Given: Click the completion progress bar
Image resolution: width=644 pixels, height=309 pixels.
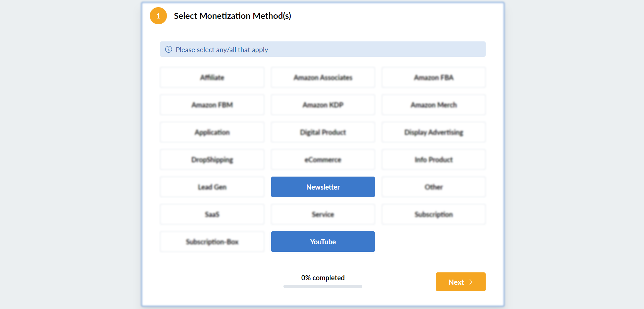Looking at the screenshot, I should pyautogui.click(x=323, y=286).
